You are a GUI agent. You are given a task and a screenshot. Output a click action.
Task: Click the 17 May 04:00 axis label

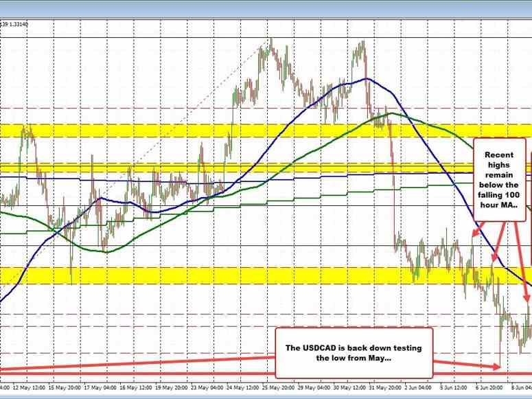tap(100, 387)
